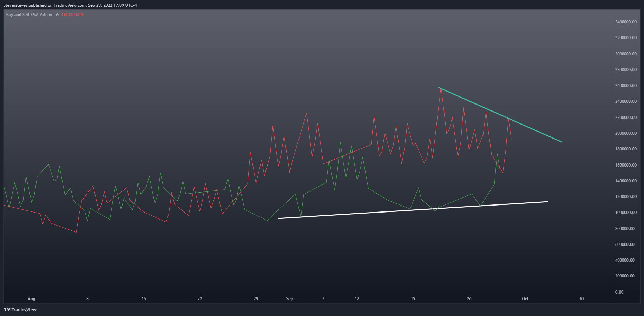Click the Buy and Sell EMA Volume label
The width and height of the screenshot is (644, 316).
pos(30,15)
